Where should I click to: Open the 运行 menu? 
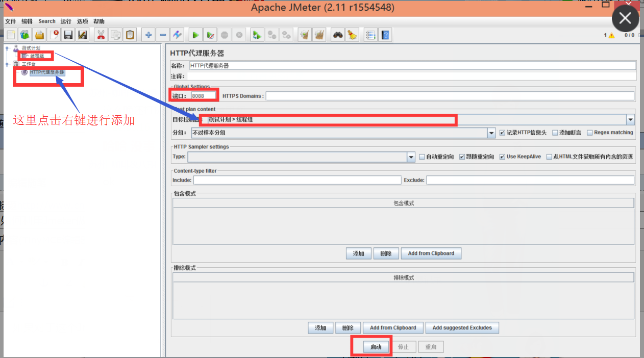click(x=66, y=21)
